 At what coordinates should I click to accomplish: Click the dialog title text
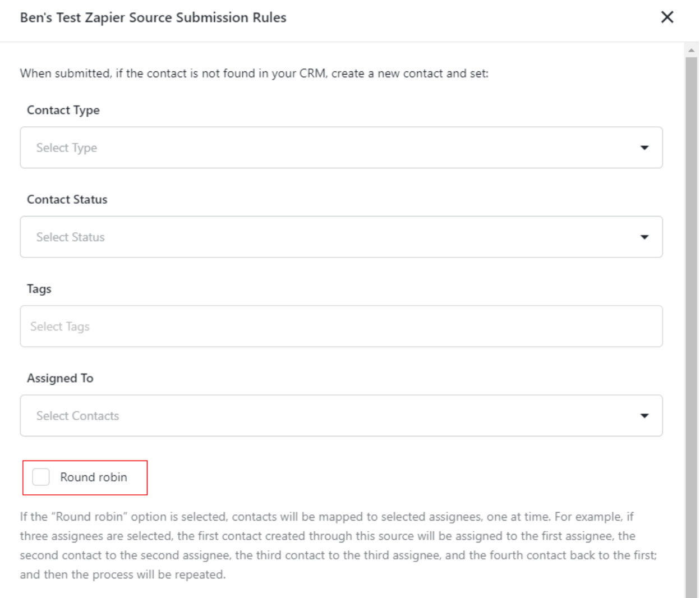pyautogui.click(x=153, y=17)
